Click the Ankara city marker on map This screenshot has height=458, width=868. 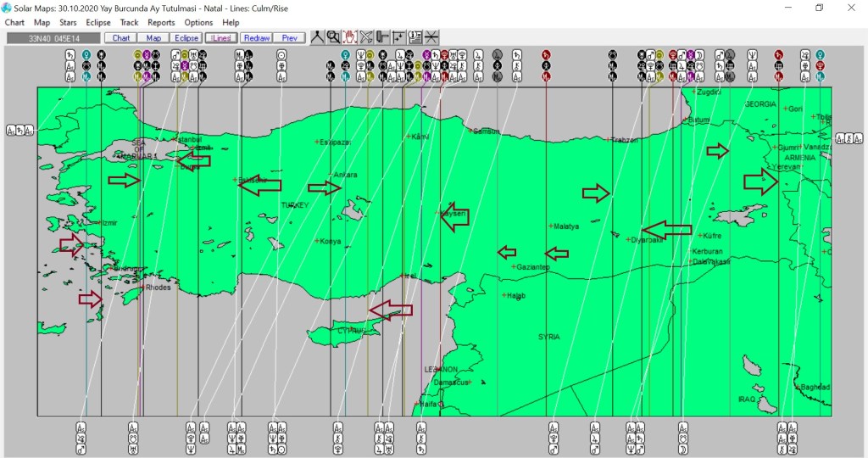331,176
